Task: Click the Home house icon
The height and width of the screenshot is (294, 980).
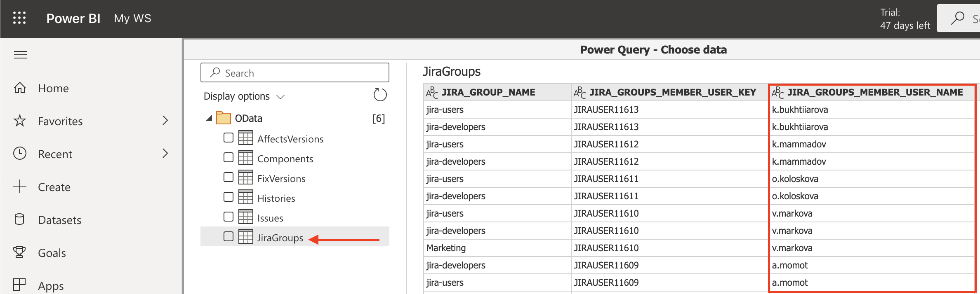Action: pyautogui.click(x=20, y=88)
